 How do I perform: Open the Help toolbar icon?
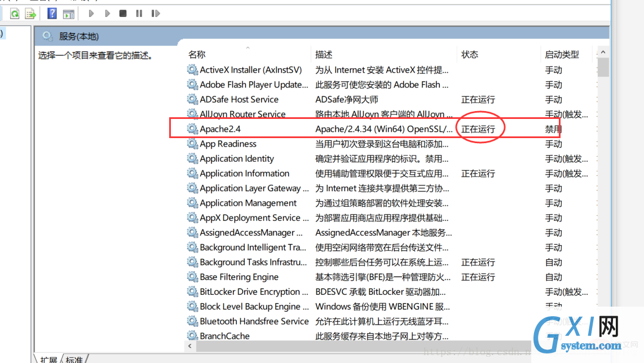tap(52, 14)
